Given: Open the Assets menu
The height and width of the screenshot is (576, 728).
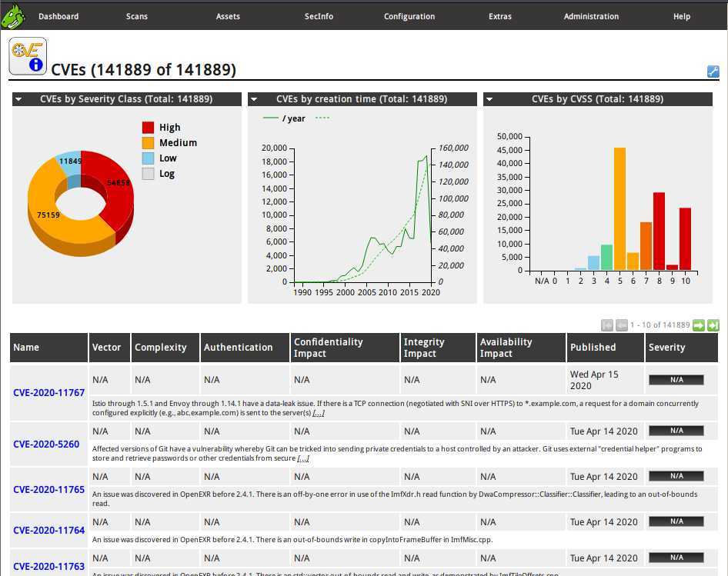Looking at the screenshot, I should 228,16.
